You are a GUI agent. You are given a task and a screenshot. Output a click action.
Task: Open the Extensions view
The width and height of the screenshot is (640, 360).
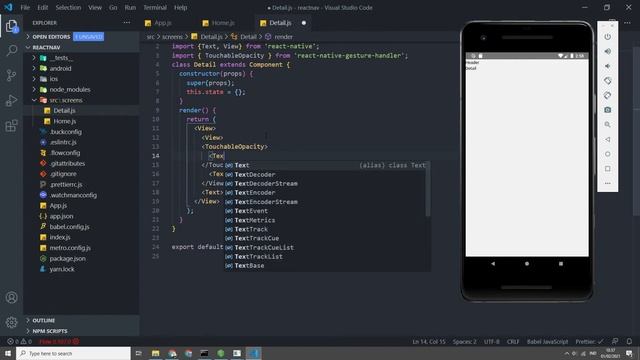point(11,125)
